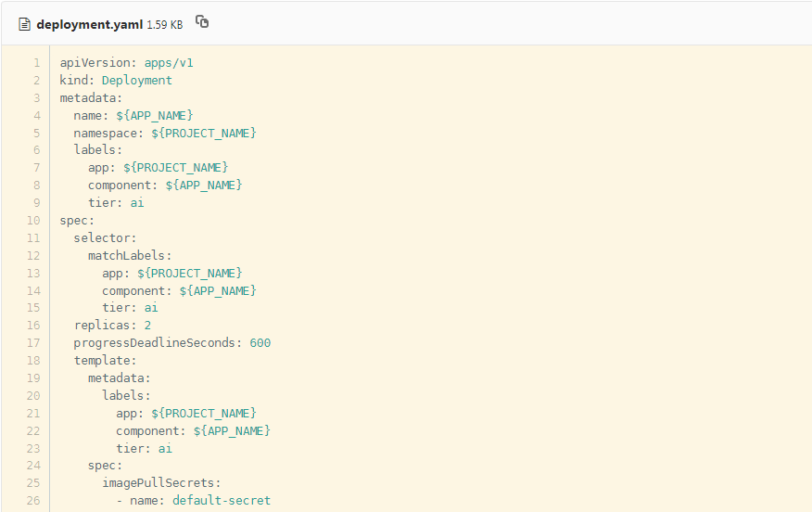The image size is (812, 512).
Task: Click ${PROJECT_NAME} on line 7
Action: coord(175,167)
